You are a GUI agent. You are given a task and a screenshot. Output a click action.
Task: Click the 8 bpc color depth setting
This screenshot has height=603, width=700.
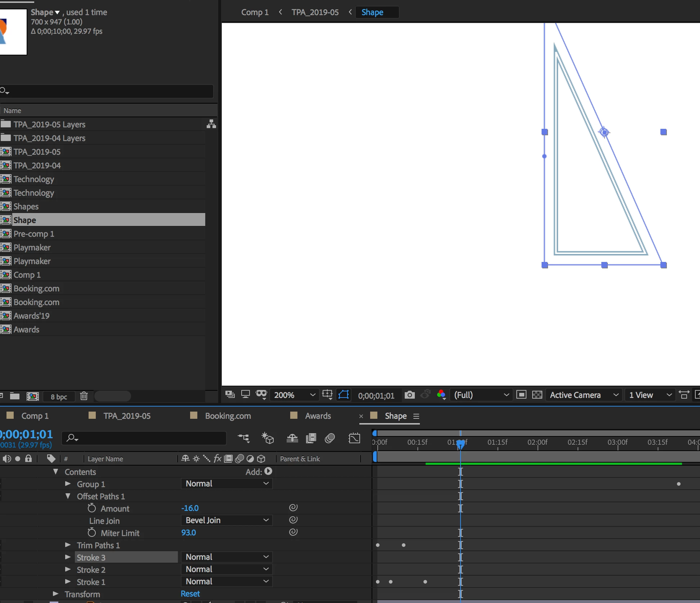pos(59,396)
